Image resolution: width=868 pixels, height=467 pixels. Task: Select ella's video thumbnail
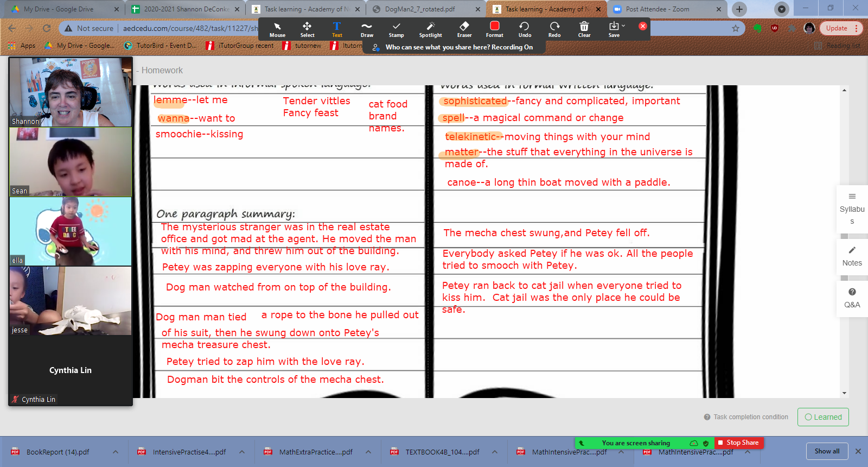[71, 231]
